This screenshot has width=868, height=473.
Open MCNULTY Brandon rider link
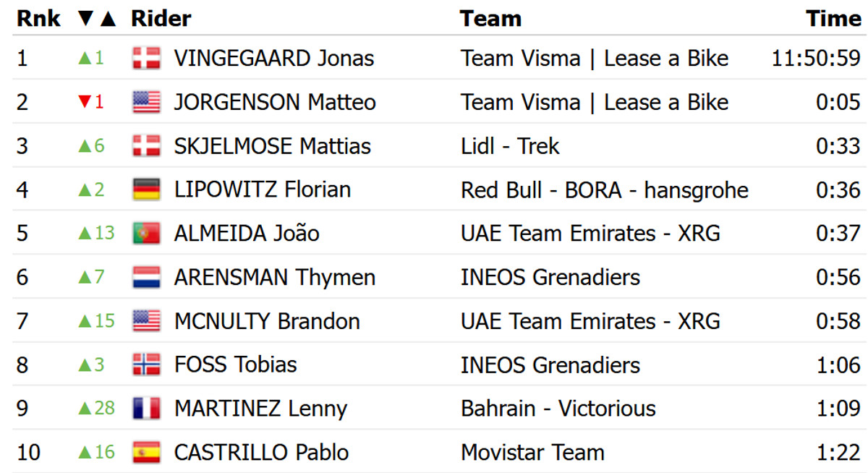tap(267, 321)
